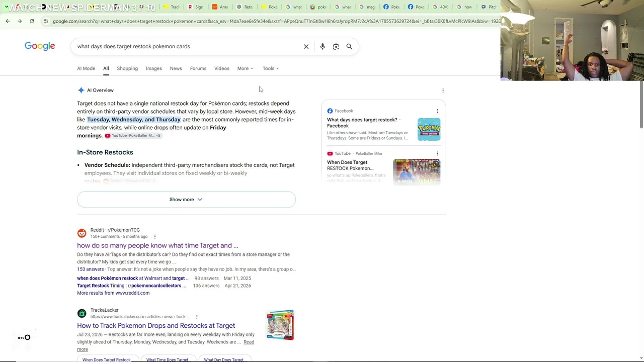
Task: Open "How to Track Pokemon Drops and Restocks"
Action: point(156,325)
